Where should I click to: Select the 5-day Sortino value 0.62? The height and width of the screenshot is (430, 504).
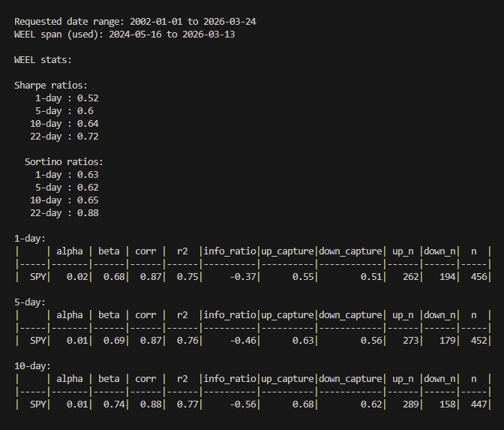(x=88, y=188)
